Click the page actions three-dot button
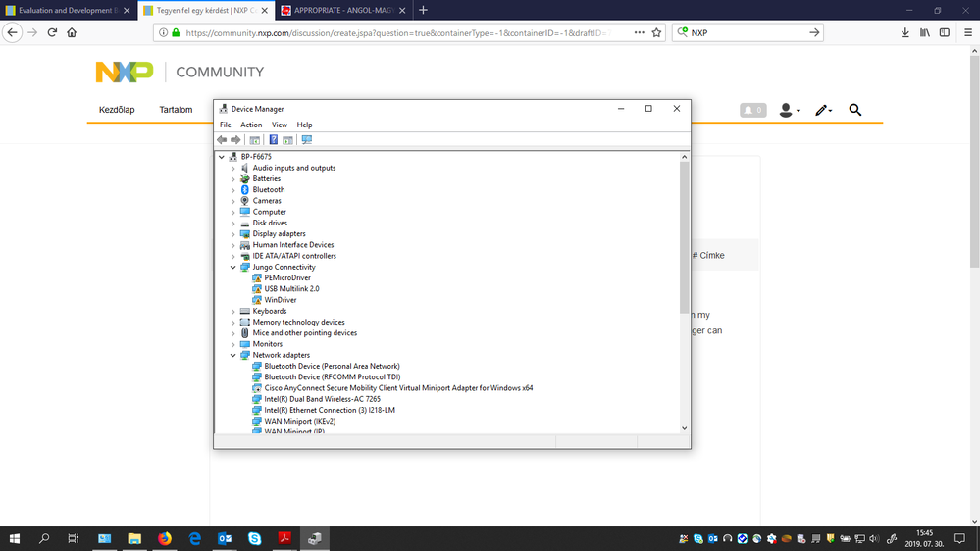 tap(639, 32)
